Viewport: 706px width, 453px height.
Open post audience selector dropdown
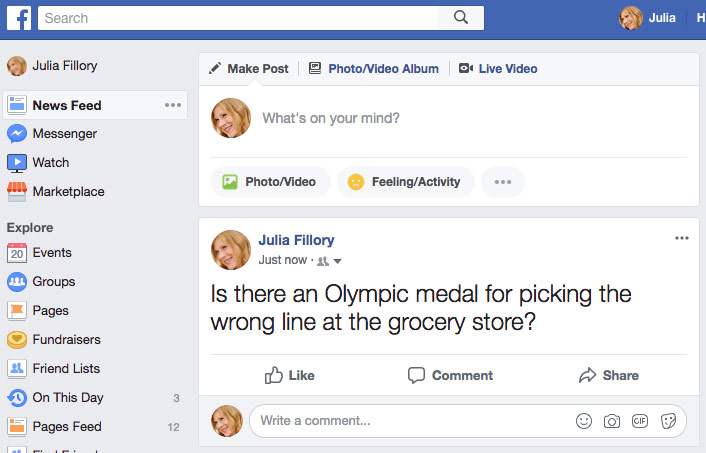[x=330, y=261]
